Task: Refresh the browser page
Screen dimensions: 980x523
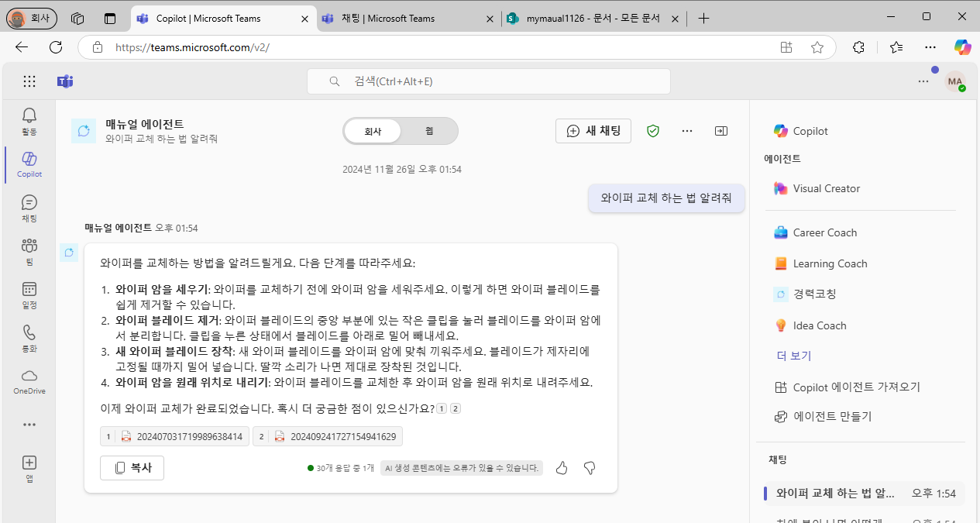Action: tap(56, 47)
